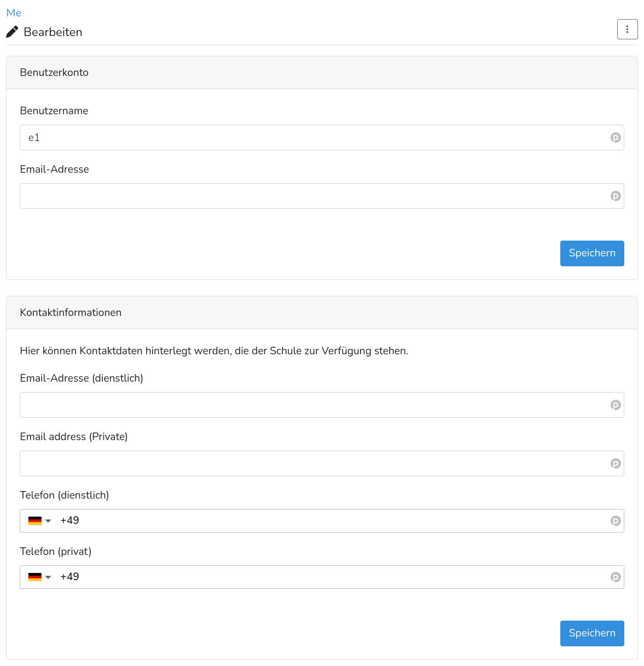Focus the Email-Adresse (dienstlich) input
This screenshot has height=666, width=644.
click(322, 405)
